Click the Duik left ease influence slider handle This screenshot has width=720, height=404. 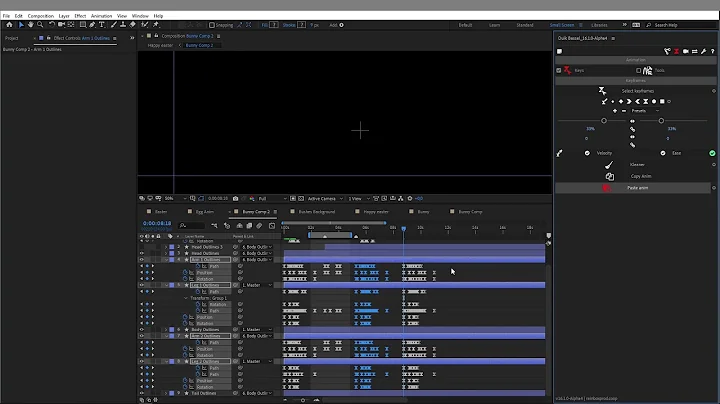[x=604, y=121]
